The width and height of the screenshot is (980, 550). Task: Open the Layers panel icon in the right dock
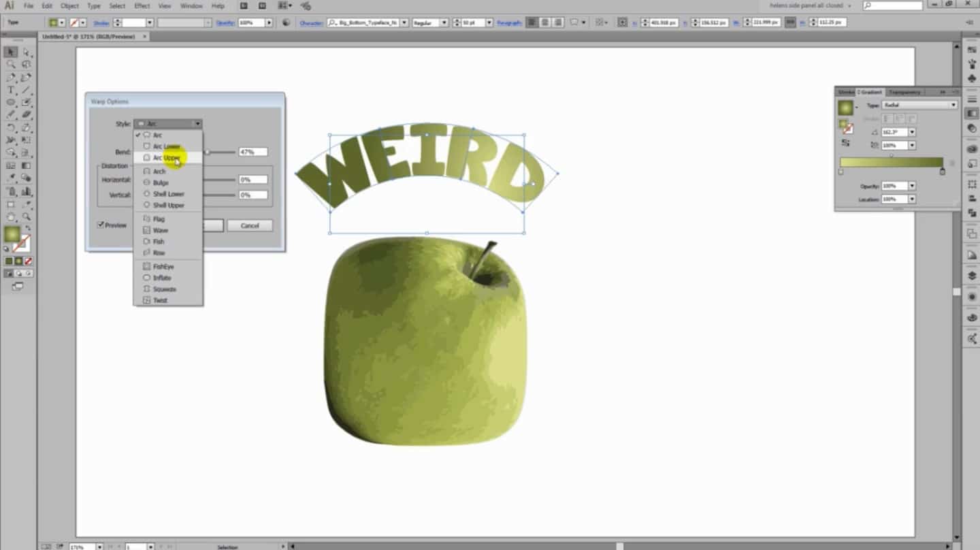point(972,276)
